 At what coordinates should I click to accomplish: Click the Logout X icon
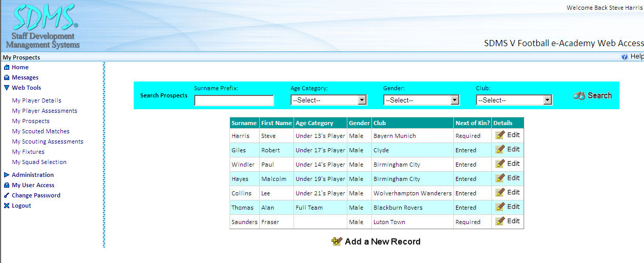(7, 206)
